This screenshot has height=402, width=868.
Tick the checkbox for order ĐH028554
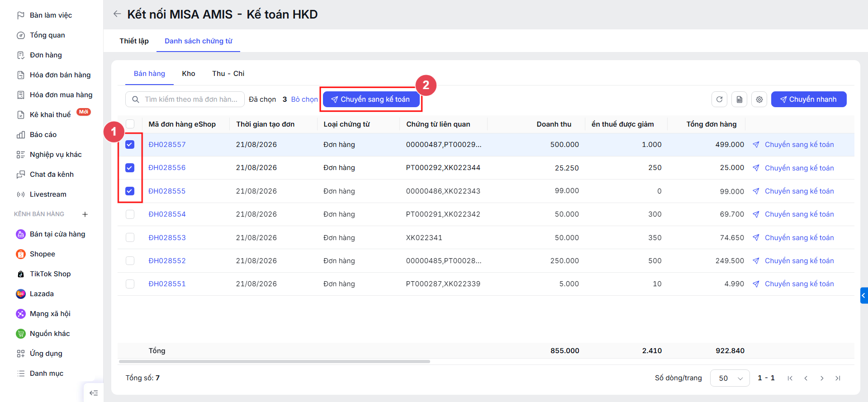point(130,214)
